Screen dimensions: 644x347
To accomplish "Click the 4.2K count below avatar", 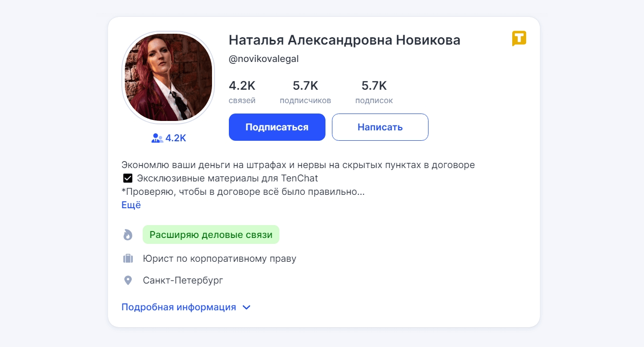I will point(176,138).
